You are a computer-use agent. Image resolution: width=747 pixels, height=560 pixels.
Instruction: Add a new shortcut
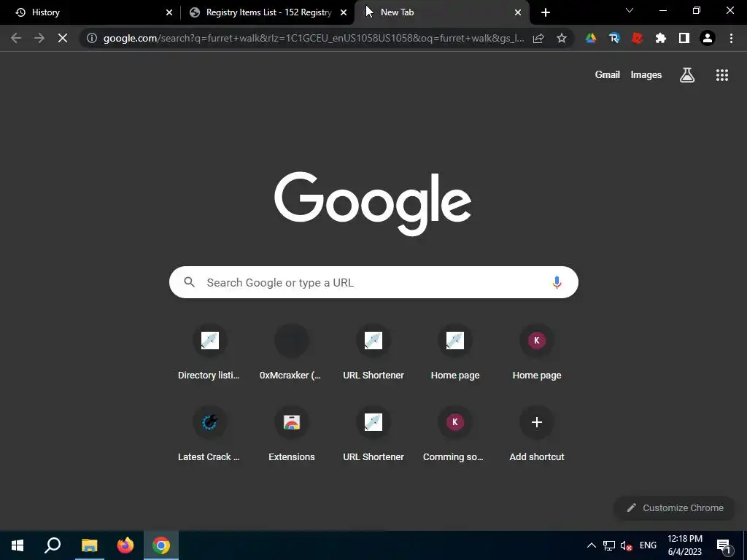[537, 435]
